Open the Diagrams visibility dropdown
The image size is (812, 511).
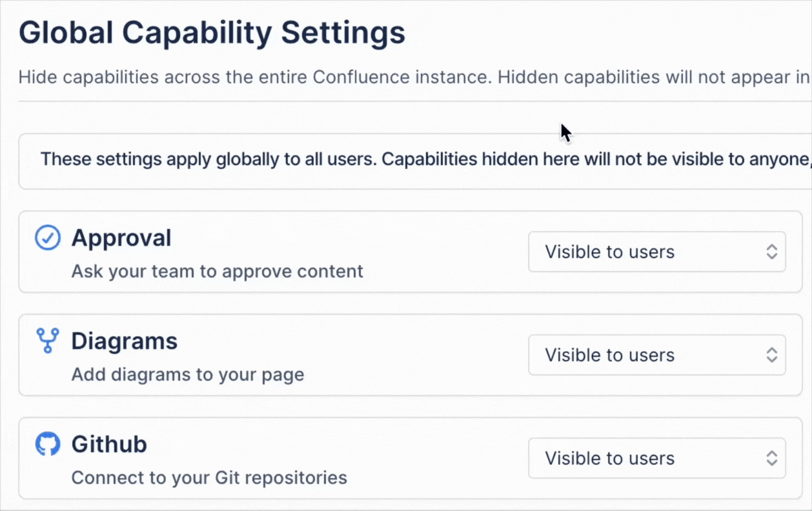[656, 355]
